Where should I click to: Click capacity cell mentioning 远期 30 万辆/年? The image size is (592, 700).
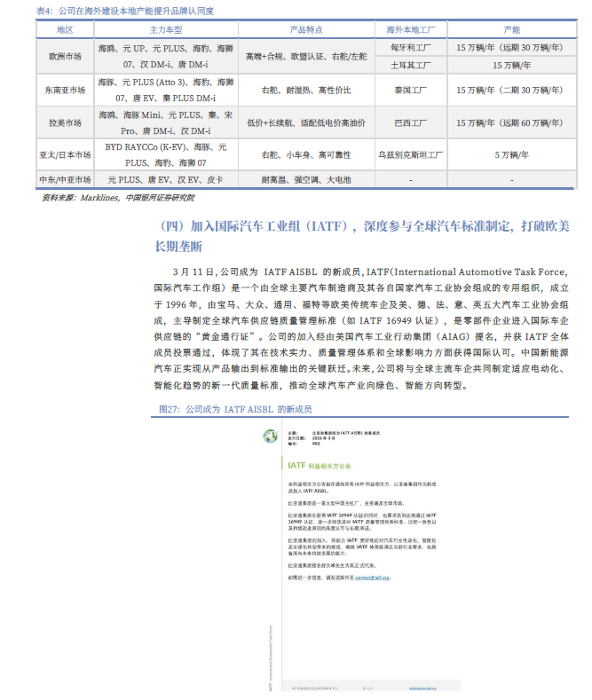512,47
